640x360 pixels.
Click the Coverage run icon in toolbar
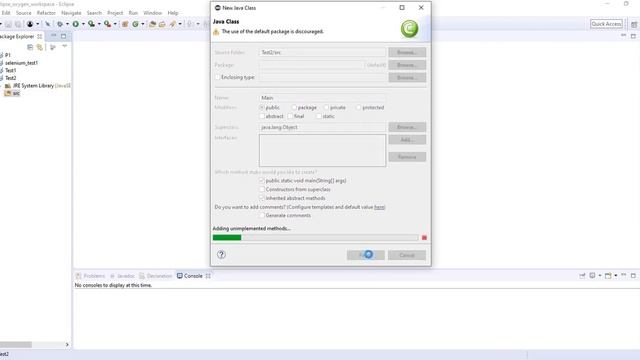pyautogui.click(x=91, y=24)
